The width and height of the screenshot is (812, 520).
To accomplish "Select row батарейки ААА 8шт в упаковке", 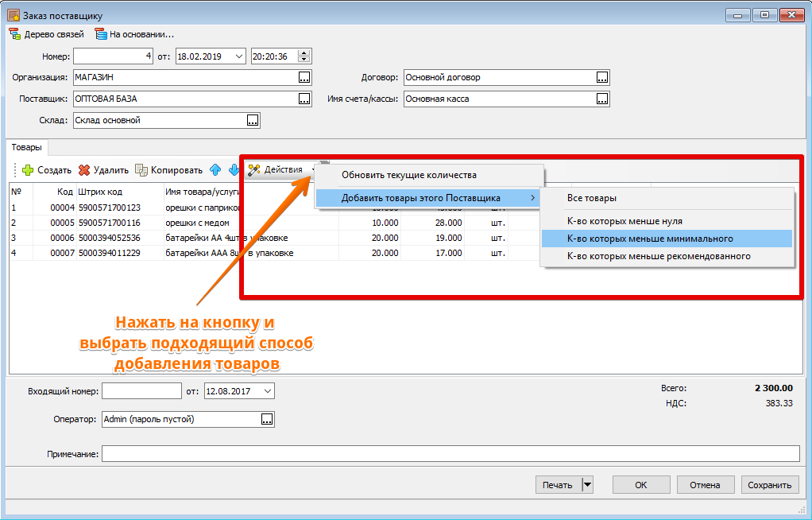I will (x=230, y=253).
